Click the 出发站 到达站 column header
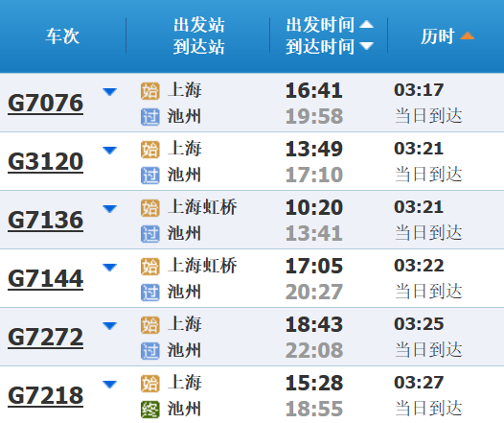Viewport: 504px width, 423px height. pyautogui.click(x=198, y=35)
